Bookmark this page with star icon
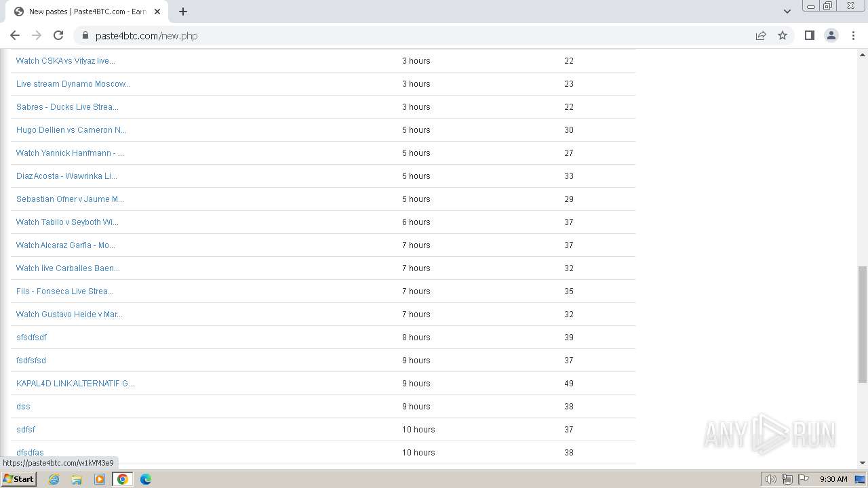Viewport: 868px width, 488px height. pos(783,35)
